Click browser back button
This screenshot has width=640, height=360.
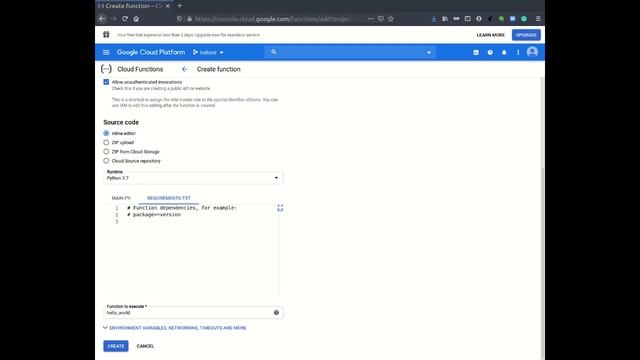pos(102,19)
